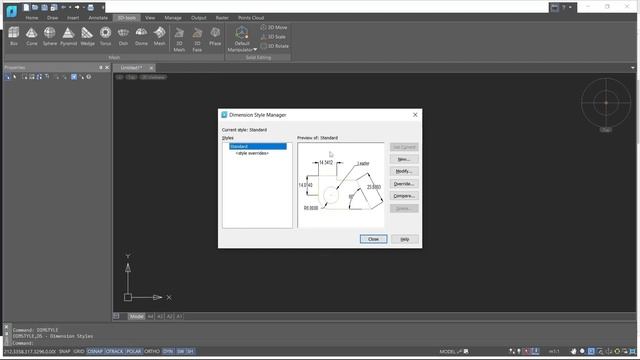Choose the 3D Scale tool
Image resolution: width=640 pixels, height=360 pixels.
point(273,37)
